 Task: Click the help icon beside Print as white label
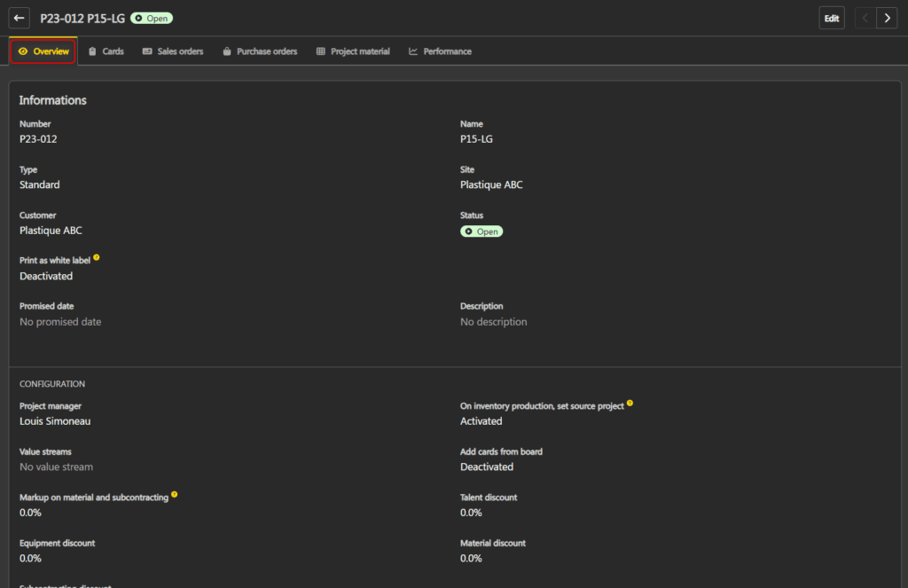pos(97,258)
